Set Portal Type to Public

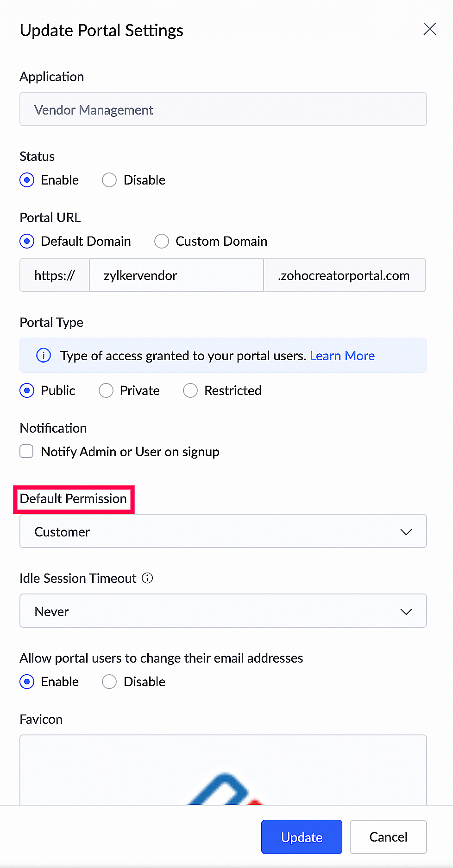pyautogui.click(x=27, y=390)
